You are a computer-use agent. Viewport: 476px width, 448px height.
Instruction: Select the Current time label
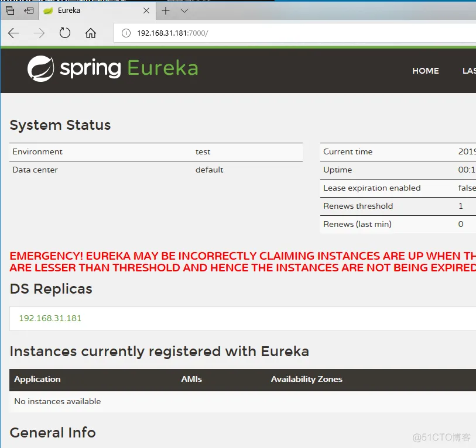click(348, 151)
